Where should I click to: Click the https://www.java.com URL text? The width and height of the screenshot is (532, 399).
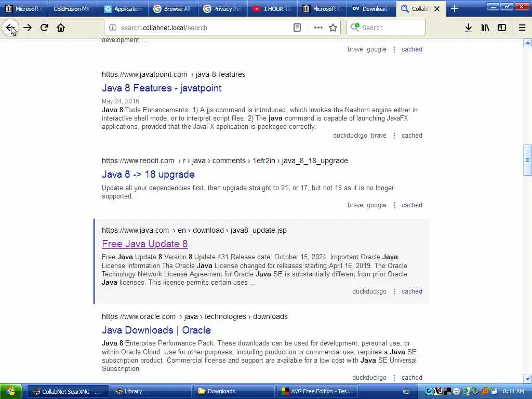point(135,230)
